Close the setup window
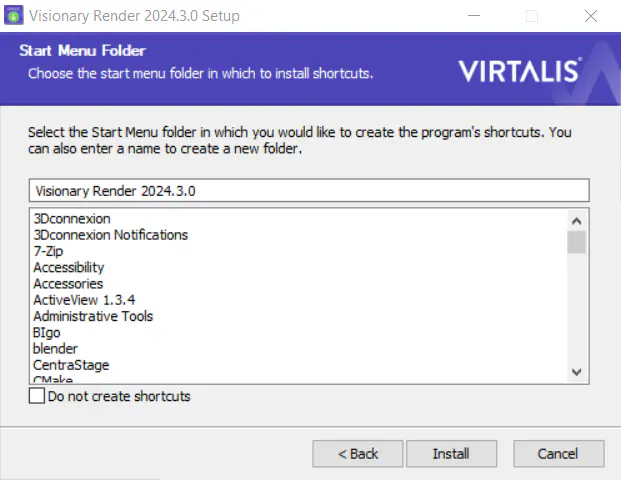Screen dimensions: 621x480 click(591, 16)
